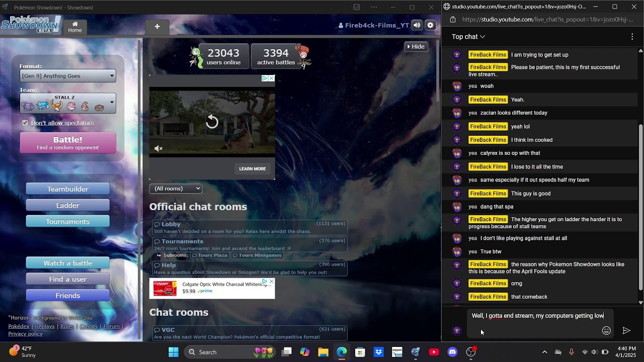Image resolution: width=644 pixels, height=362 pixels.
Task: Open the Colgate Optic White ad
Action: click(x=212, y=288)
